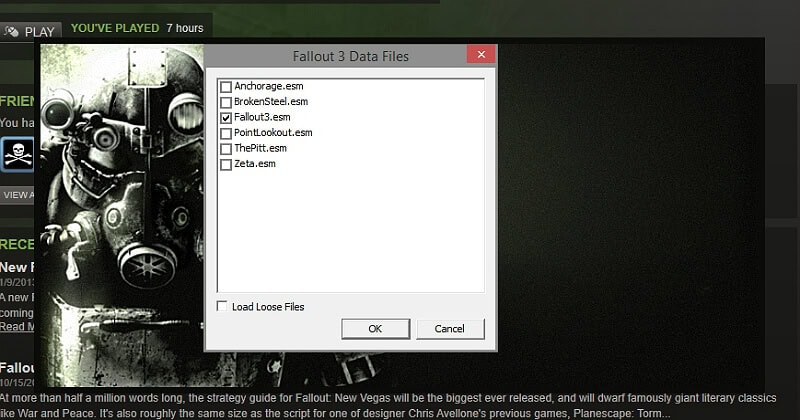
Task: Select the Anchorage.esm file name
Action: pyautogui.click(x=269, y=86)
